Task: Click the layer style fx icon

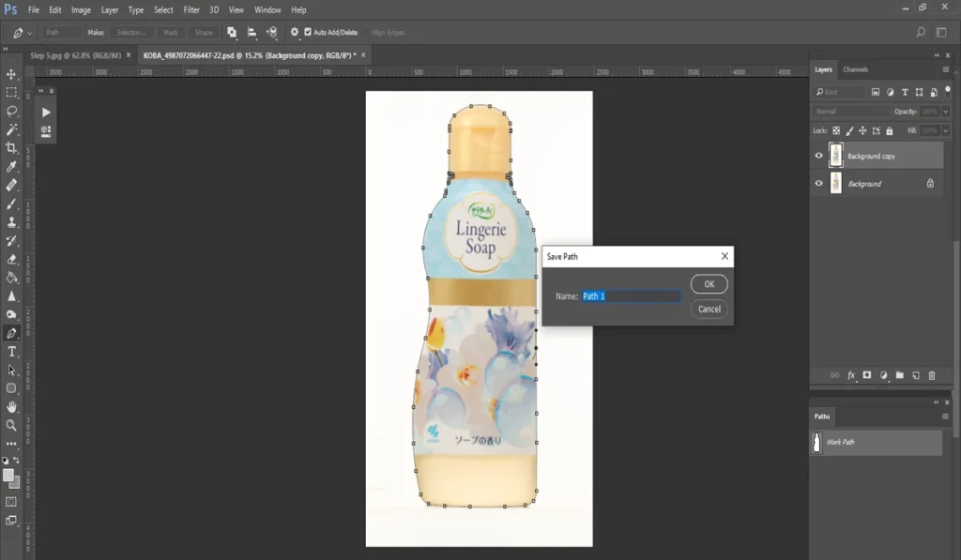Action: tap(851, 375)
